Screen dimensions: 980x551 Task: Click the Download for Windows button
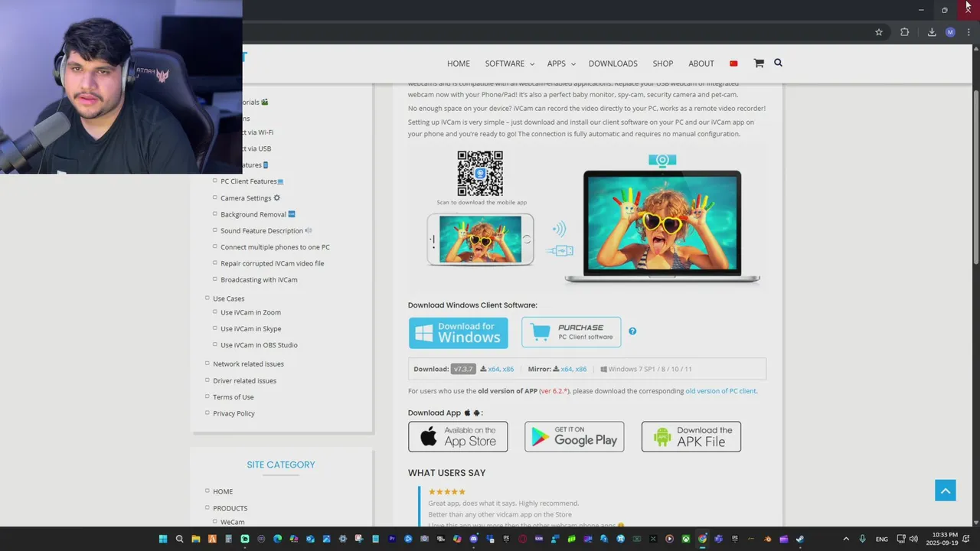pyautogui.click(x=458, y=333)
